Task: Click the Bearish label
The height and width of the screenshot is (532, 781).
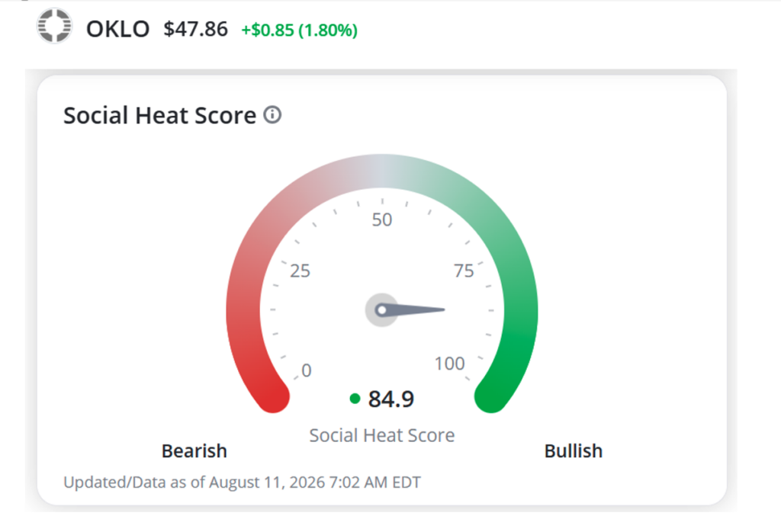Action: (x=194, y=451)
